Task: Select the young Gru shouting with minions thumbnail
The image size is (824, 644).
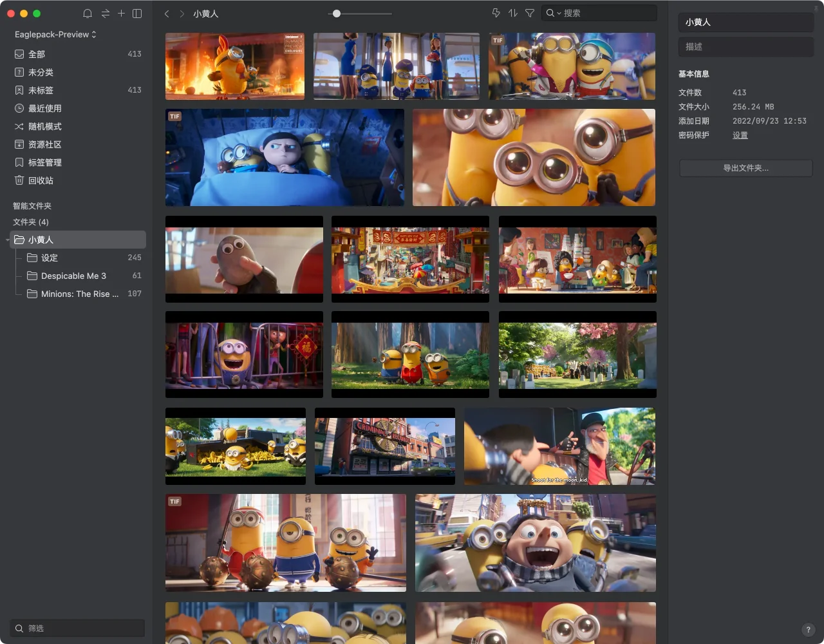Action: point(536,543)
